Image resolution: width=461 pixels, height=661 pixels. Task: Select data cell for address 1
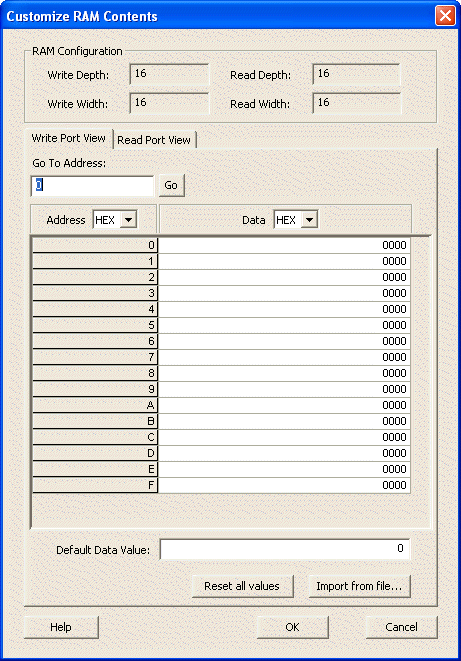point(284,261)
